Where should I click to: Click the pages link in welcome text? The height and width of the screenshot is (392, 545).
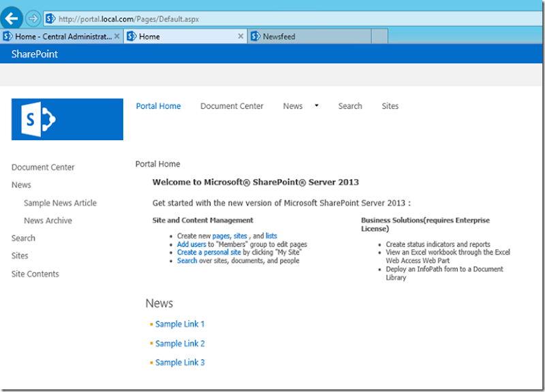[x=221, y=236]
